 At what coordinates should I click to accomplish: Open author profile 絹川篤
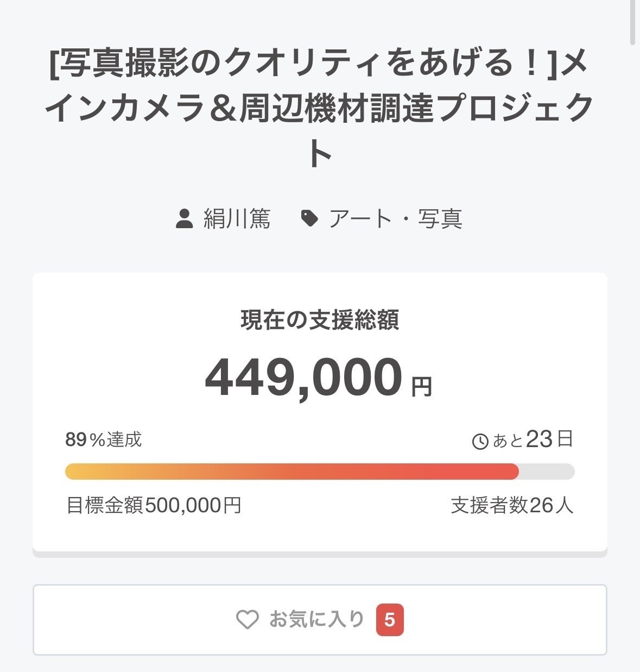[237, 218]
